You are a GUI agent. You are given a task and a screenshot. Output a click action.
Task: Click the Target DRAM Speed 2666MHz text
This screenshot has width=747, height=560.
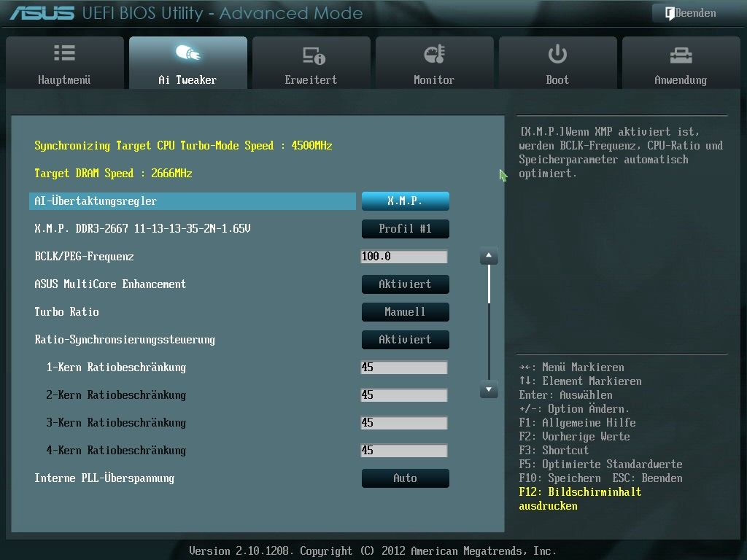113,174
